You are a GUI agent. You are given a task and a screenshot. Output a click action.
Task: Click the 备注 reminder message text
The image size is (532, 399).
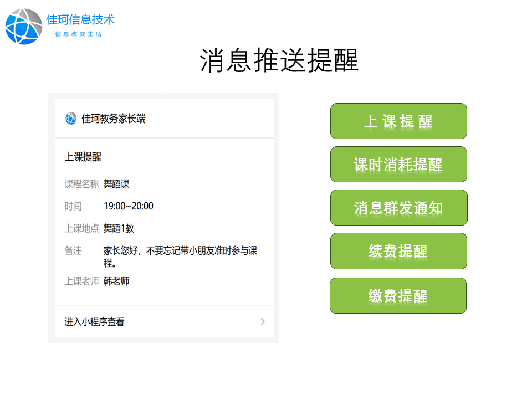click(180, 255)
